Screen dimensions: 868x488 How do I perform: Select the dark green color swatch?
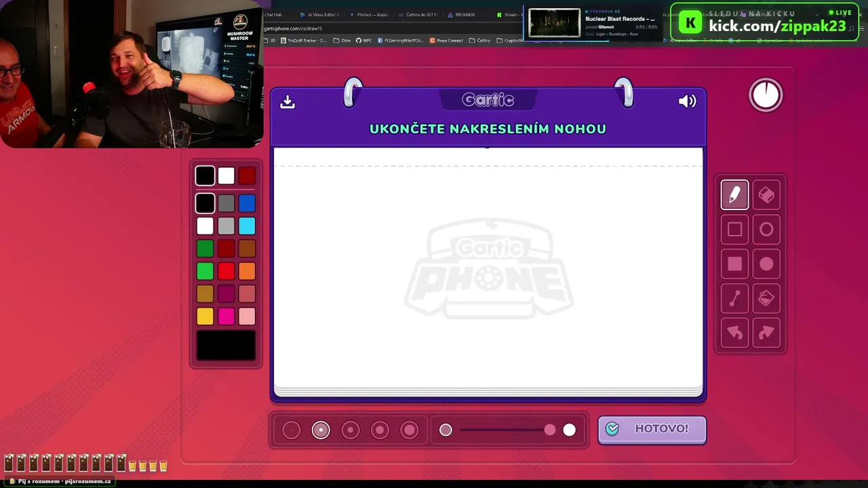(x=205, y=249)
